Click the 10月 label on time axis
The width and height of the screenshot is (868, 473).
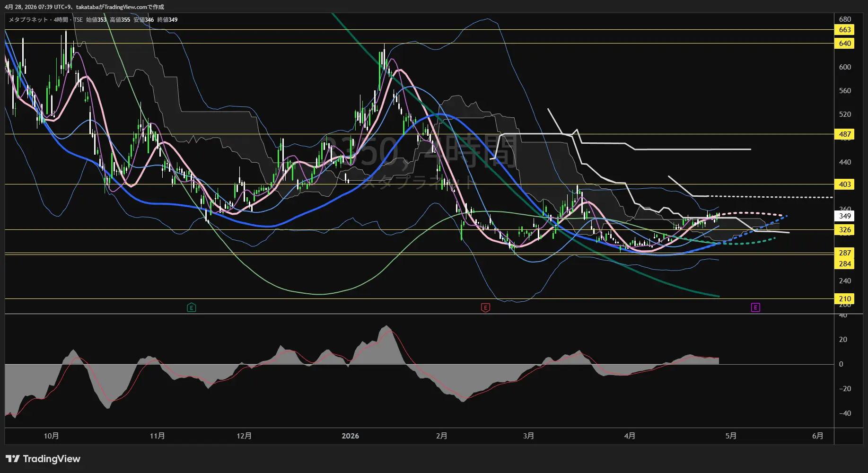(51, 436)
